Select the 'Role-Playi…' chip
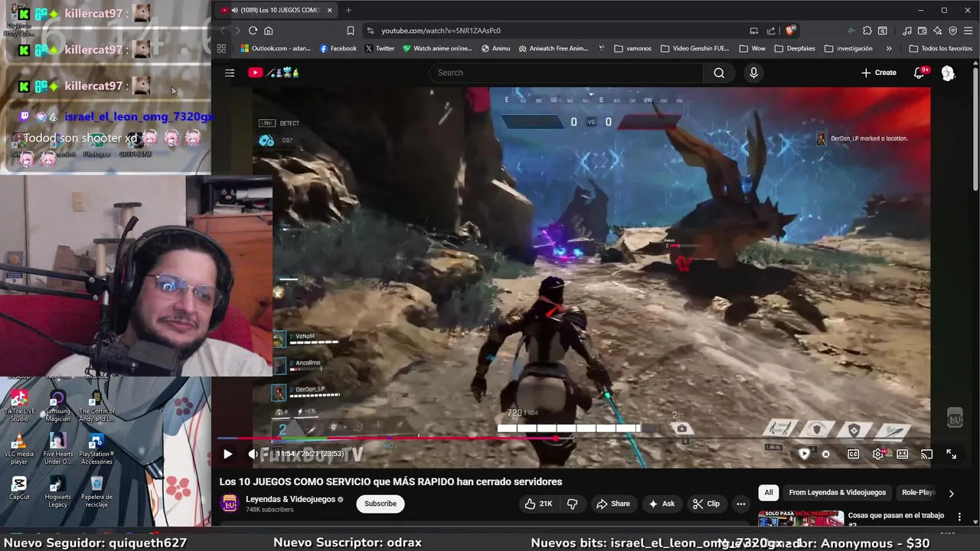The image size is (980, 551). click(917, 493)
